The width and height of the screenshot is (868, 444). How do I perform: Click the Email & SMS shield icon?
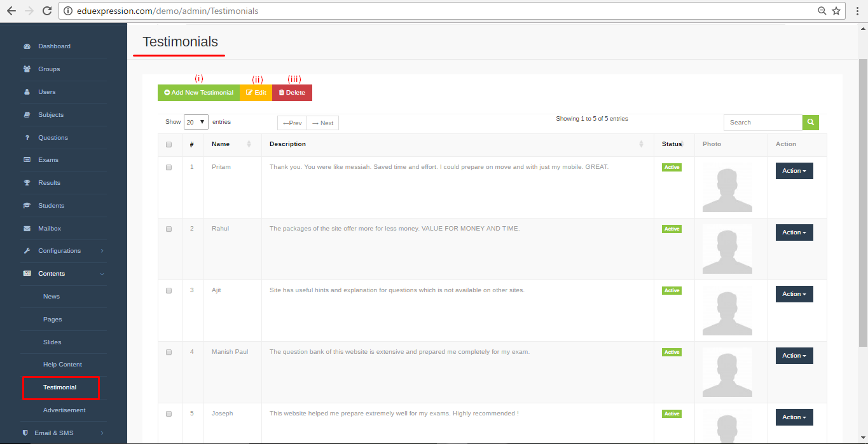click(x=25, y=433)
